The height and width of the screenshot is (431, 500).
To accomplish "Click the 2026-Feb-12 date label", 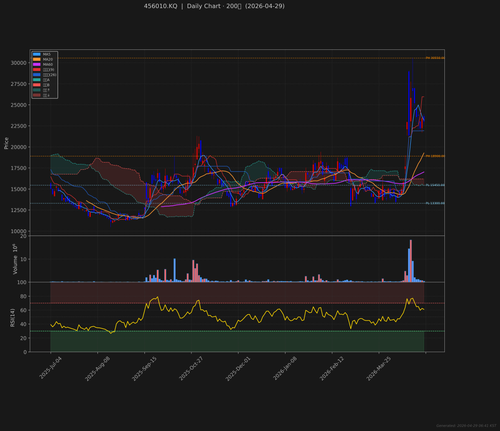I will [x=332, y=368].
